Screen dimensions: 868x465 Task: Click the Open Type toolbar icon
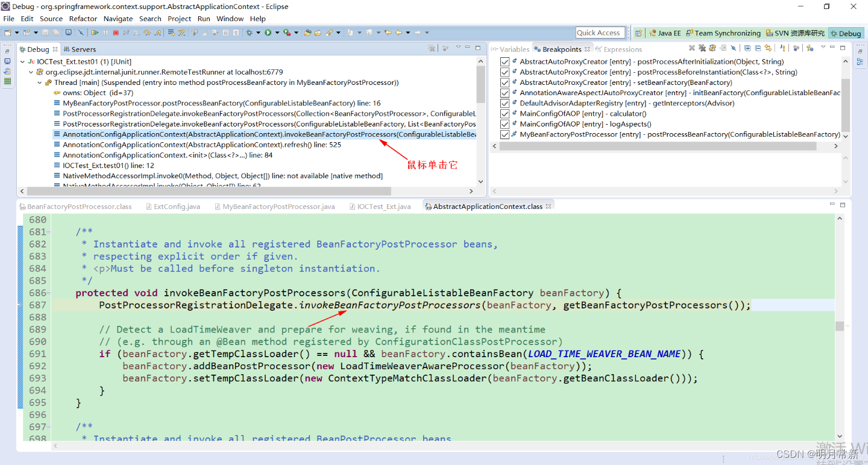coord(307,33)
